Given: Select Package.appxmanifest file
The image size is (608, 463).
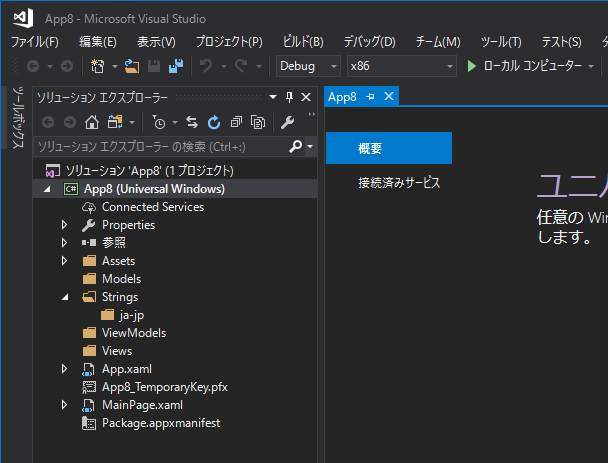Looking at the screenshot, I should point(161,423).
